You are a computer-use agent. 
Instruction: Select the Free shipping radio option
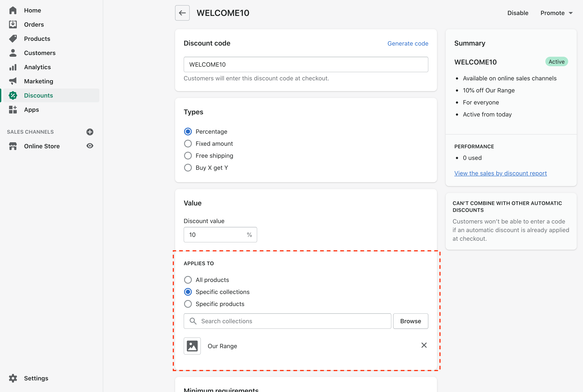tap(188, 156)
